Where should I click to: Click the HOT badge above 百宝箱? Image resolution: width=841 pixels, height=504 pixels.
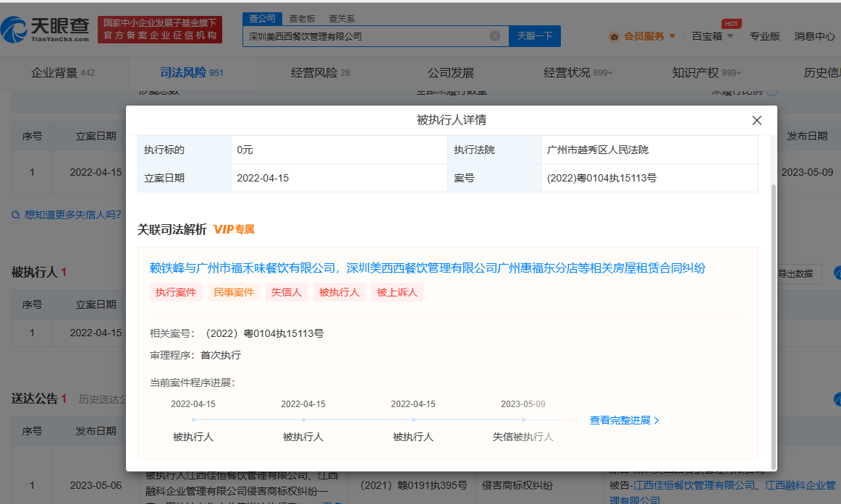point(732,24)
